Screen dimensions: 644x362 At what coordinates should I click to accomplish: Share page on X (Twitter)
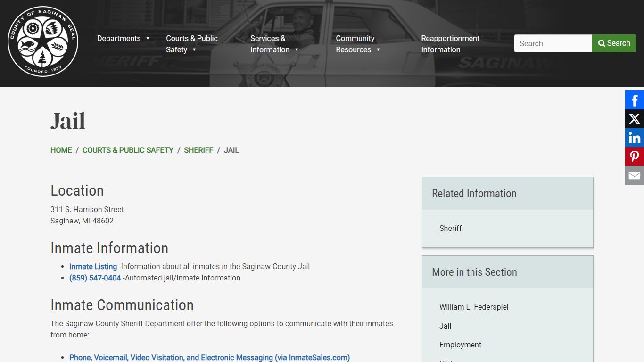(634, 119)
